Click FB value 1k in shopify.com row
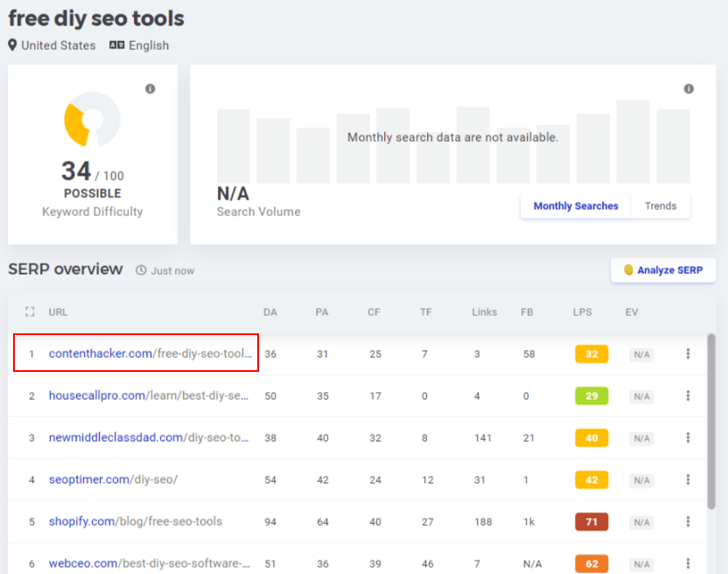 click(x=528, y=521)
